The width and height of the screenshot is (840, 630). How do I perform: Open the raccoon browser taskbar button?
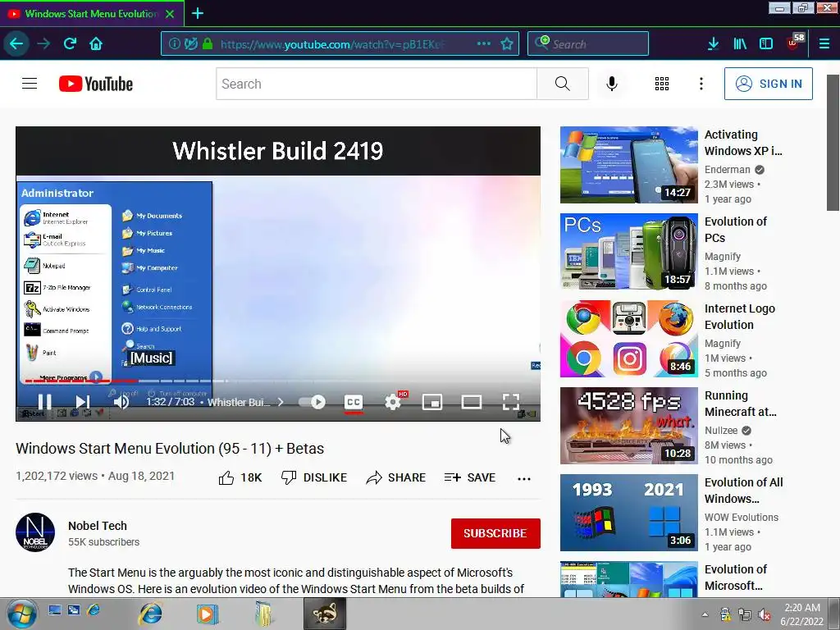coord(325,614)
